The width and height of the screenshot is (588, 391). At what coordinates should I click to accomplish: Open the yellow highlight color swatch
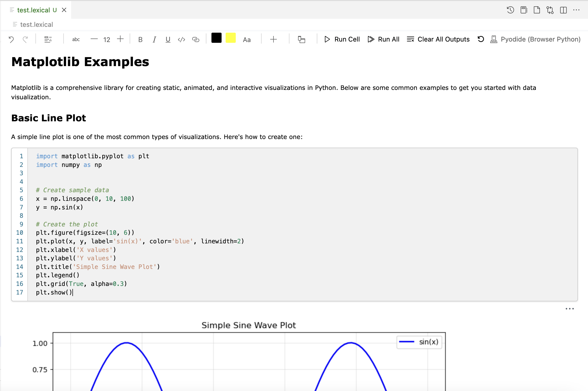tap(230, 38)
